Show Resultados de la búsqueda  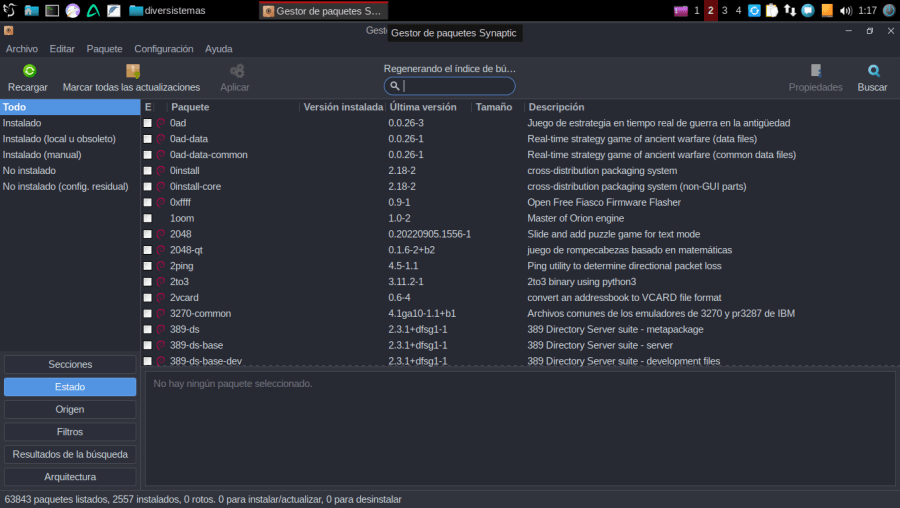70,454
